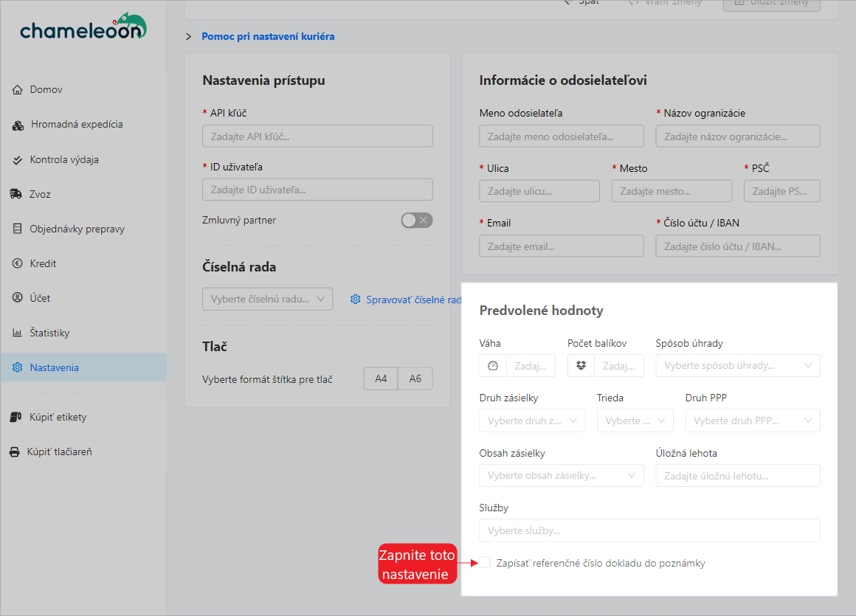Select A6 label print format
This screenshot has width=856, height=616.
coord(415,378)
